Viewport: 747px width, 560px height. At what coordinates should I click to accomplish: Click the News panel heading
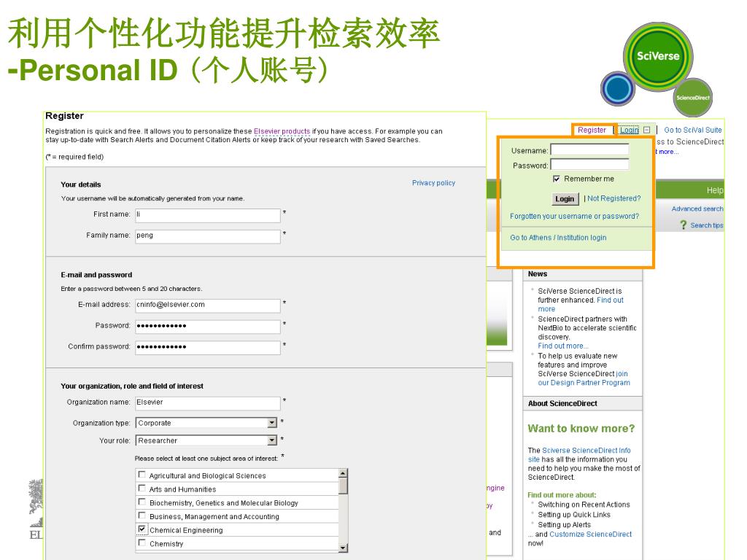[x=538, y=274]
